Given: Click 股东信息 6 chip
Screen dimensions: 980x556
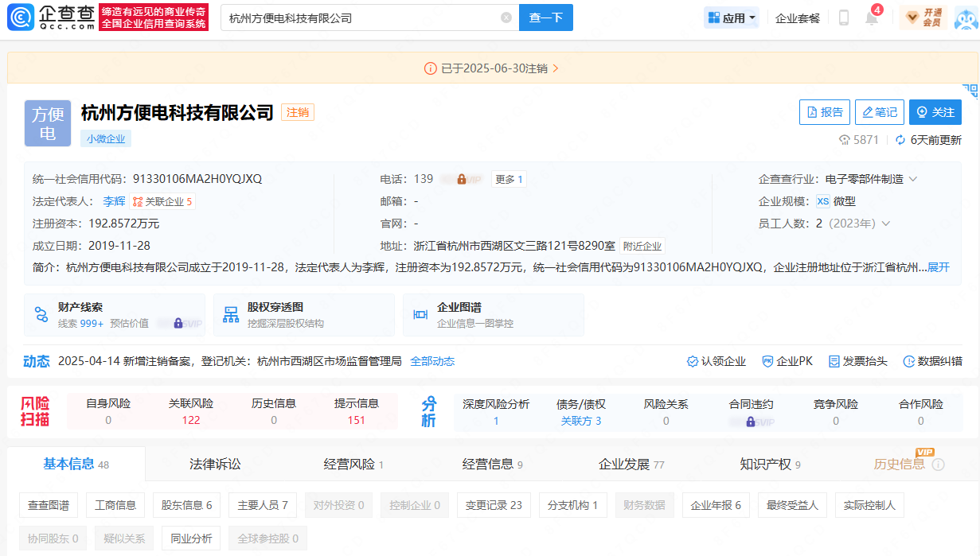Looking at the screenshot, I should [187, 505].
